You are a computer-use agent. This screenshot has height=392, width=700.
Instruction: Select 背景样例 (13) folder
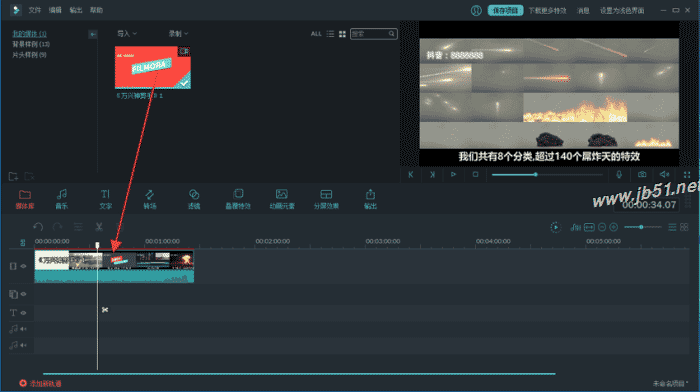(x=31, y=44)
